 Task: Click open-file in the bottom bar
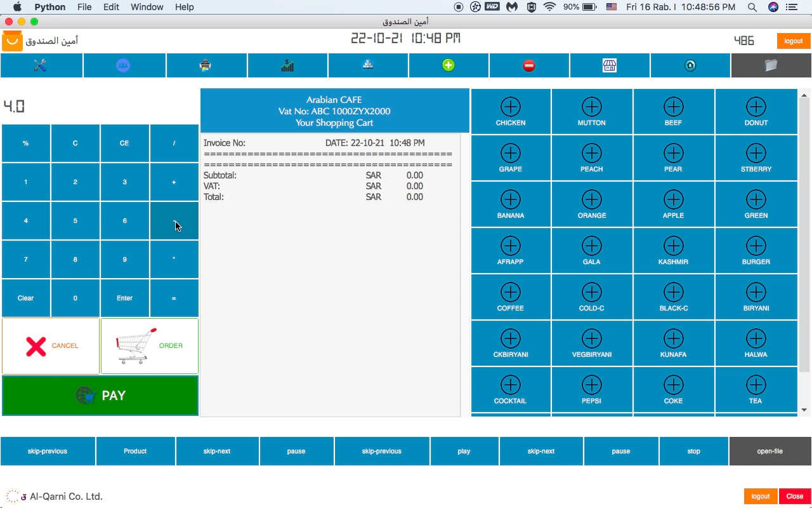(x=769, y=451)
